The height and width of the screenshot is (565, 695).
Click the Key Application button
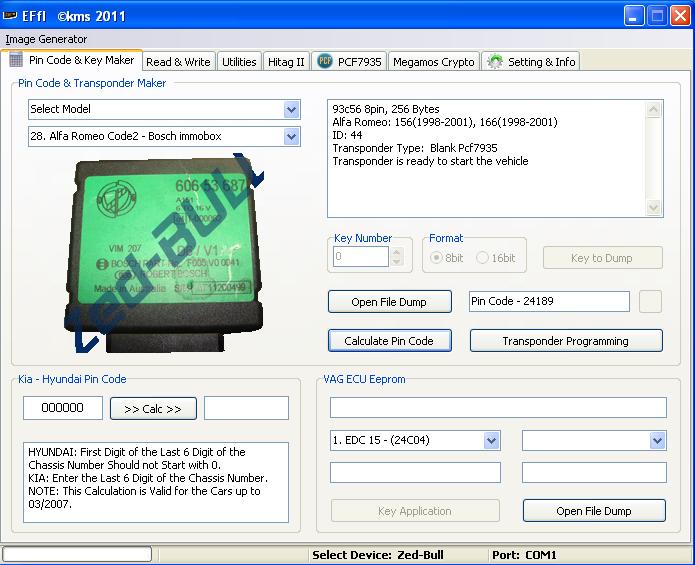click(x=415, y=511)
